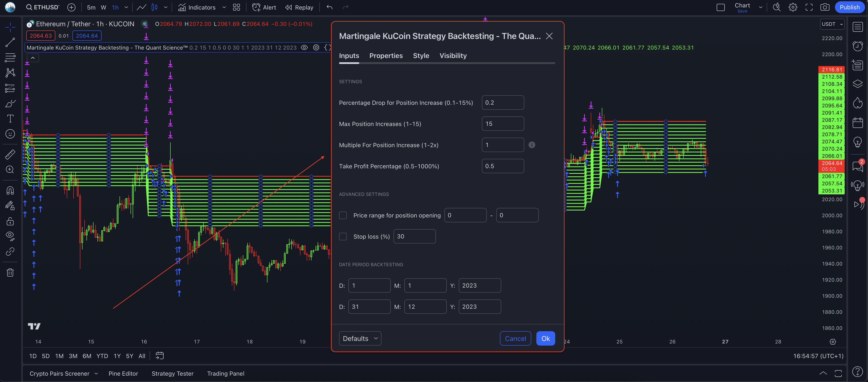Enable the Stop loss checkbox
Image resolution: width=868 pixels, height=382 pixels.
pyautogui.click(x=343, y=237)
